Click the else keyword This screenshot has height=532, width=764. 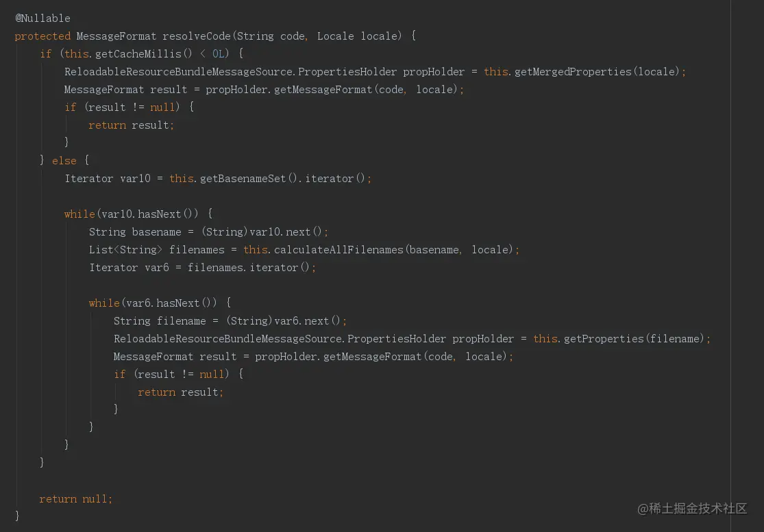(x=64, y=160)
